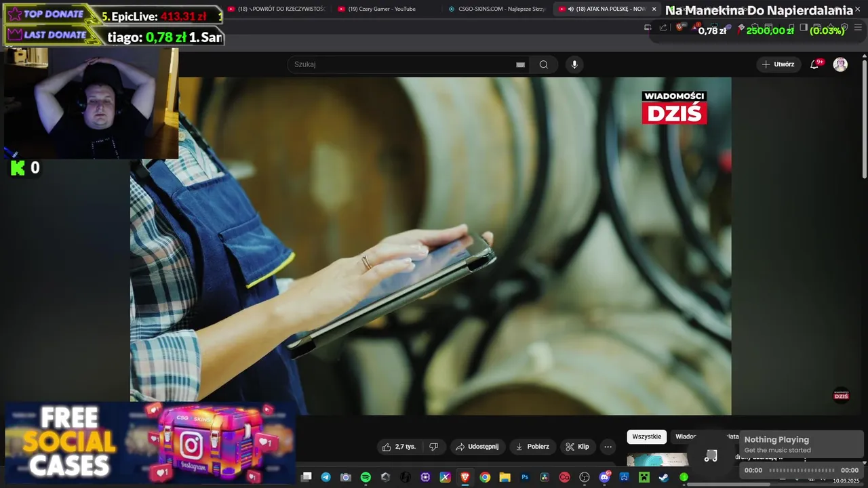Screen dimensions: 868x488
Task: Switch to the POWRÓT DO RZECZYWISTOŚCI tab
Action: pyautogui.click(x=276, y=9)
